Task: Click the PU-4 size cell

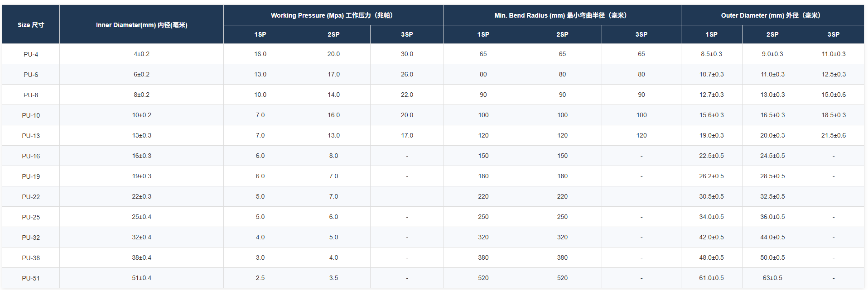Action: click(x=31, y=54)
